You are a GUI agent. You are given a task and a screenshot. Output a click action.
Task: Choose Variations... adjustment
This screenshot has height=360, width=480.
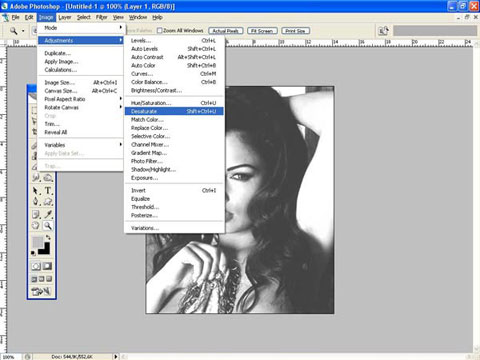(174, 228)
